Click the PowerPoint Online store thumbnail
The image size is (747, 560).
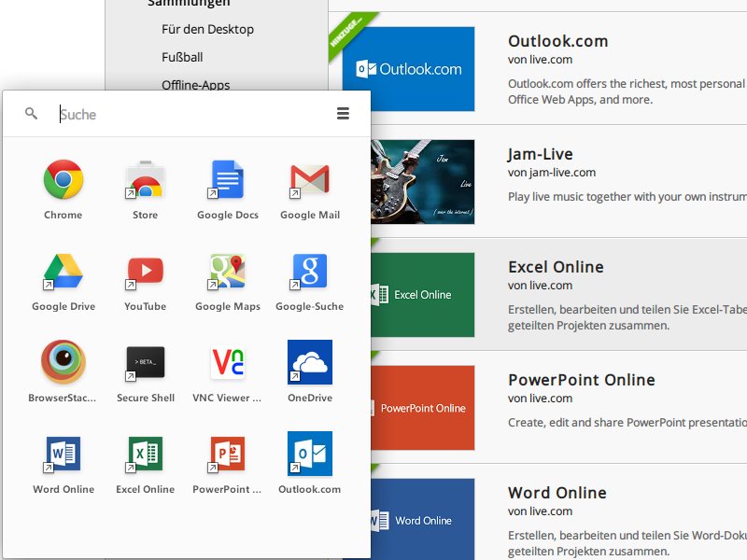point(423,408)
